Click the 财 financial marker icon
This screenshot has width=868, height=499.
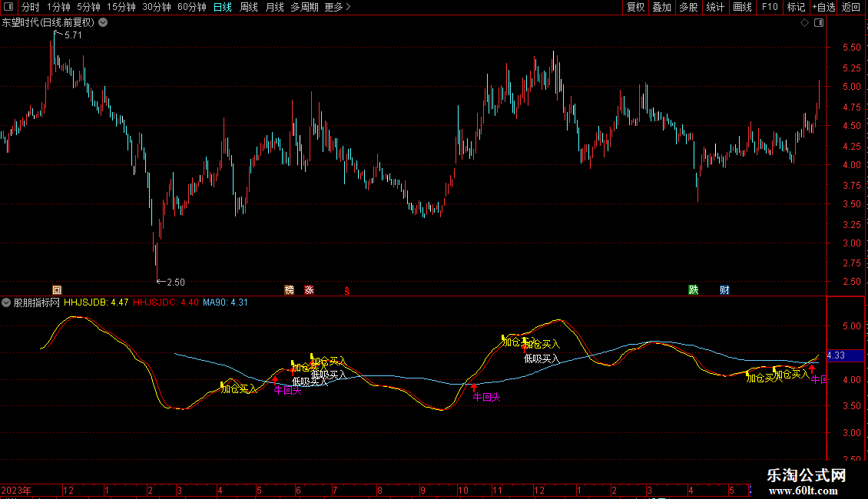point(724,290)
